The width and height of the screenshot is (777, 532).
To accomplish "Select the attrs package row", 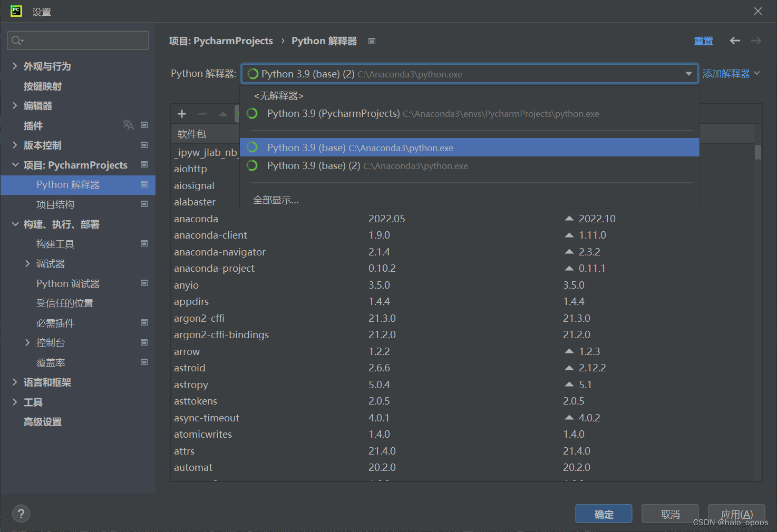I will [x=462, y=451].
